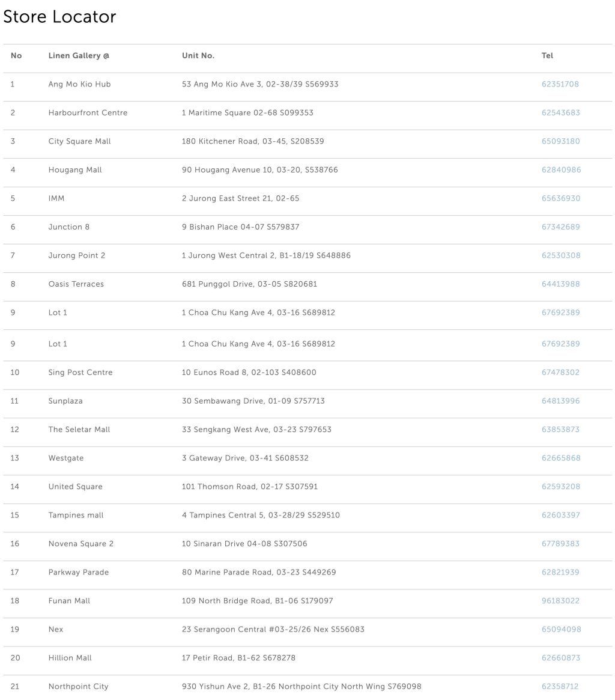Dial Sing Post Centre number 67478302
The height and width of the screenshot is (700, 615).
click(x=560, y=373)
